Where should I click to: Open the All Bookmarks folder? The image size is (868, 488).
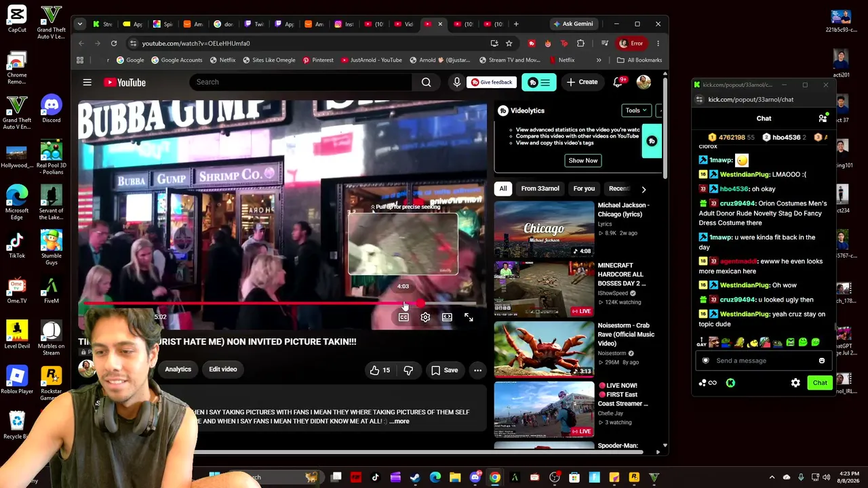tap(639, 60)
